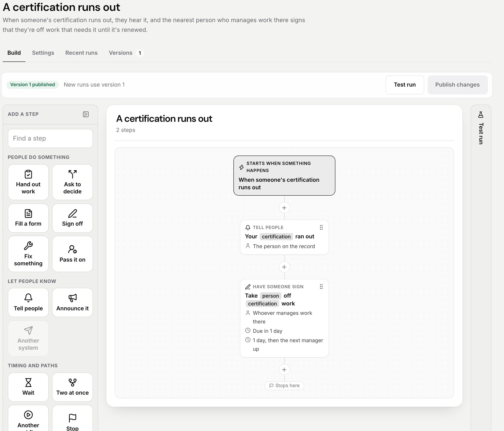
Task: Click the bell icon on Tell People card
Action: 248,228
